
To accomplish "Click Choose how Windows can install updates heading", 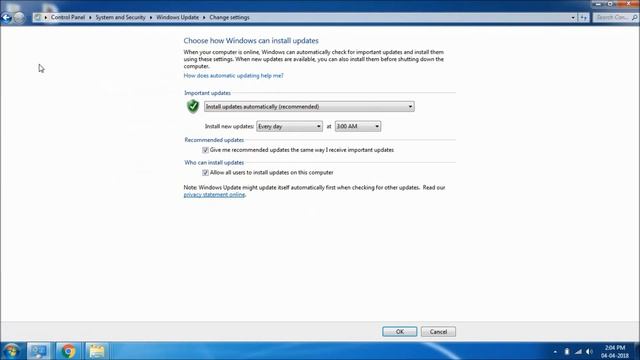I will point(251,41).
